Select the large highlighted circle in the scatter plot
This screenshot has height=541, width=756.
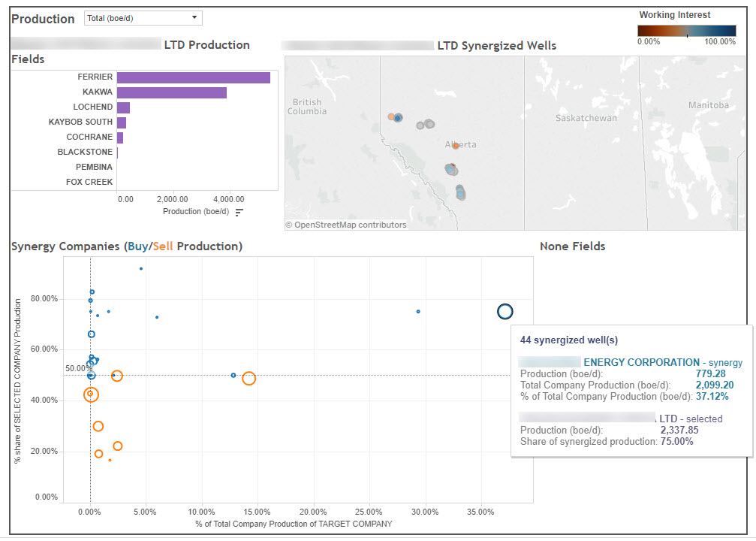pyautogui.click(x=505, y=311)
